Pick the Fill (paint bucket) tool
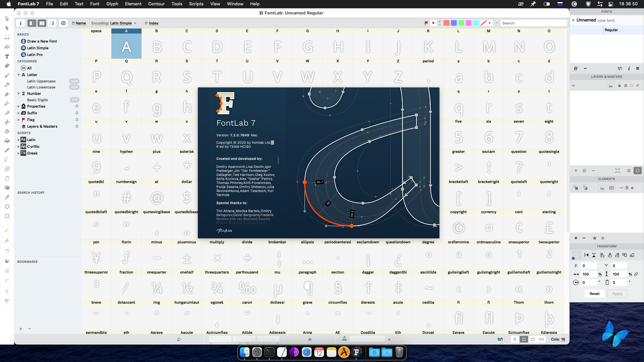Viewport: 644px width, 362px height. point(7,141)
